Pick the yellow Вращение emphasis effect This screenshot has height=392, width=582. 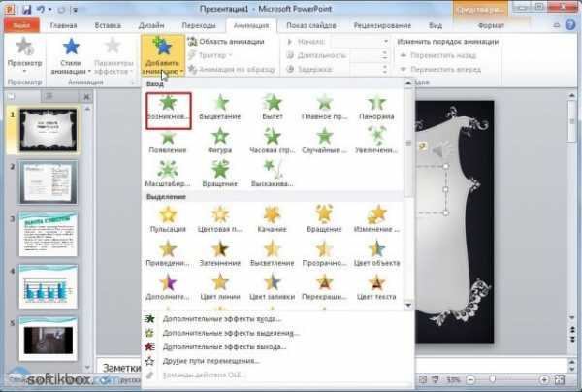pyautogui.click(x=324, y=219)
